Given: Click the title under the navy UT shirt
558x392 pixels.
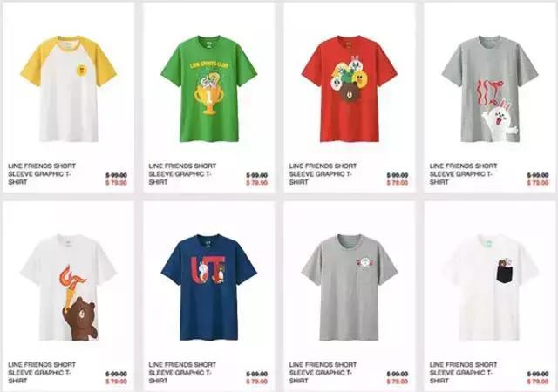Looking at the screenshot, I should pyautogui.click(x=182, y=373).
